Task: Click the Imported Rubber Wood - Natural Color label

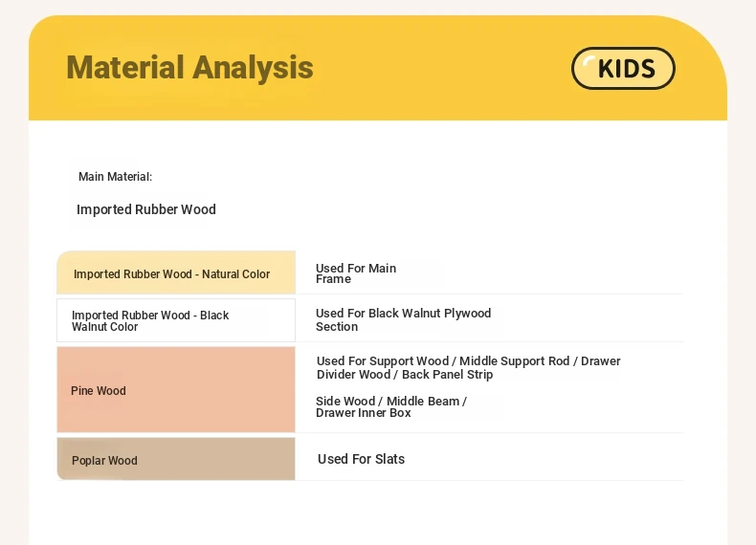Action: coord(171,274)
